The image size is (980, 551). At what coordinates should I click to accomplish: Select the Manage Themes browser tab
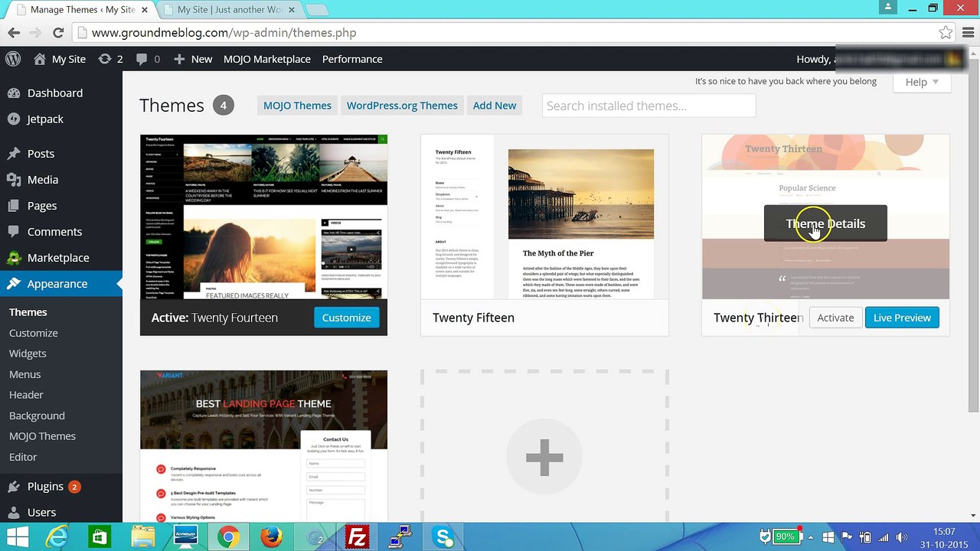click(x=82, y=10)
